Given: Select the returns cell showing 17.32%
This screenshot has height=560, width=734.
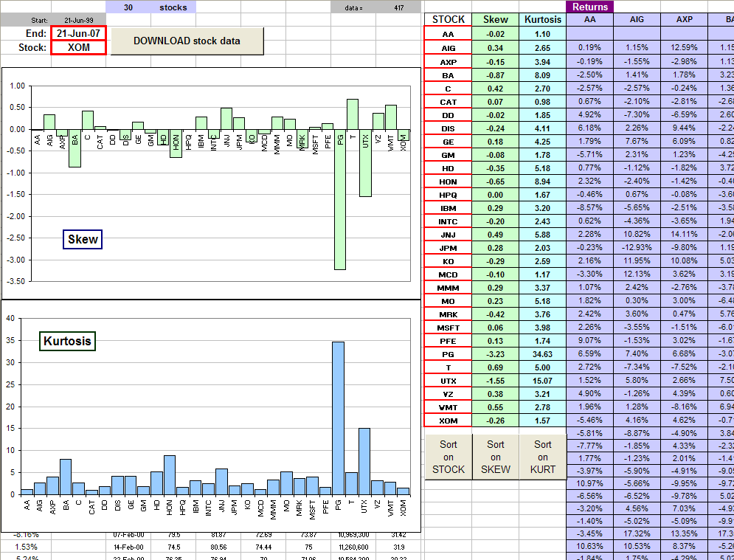Looking at the screenshot, I should point(637,533).
